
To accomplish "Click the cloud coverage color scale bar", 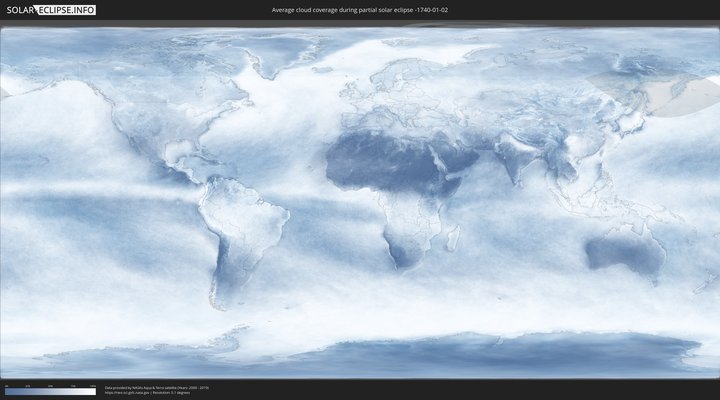I will (51, 392).
